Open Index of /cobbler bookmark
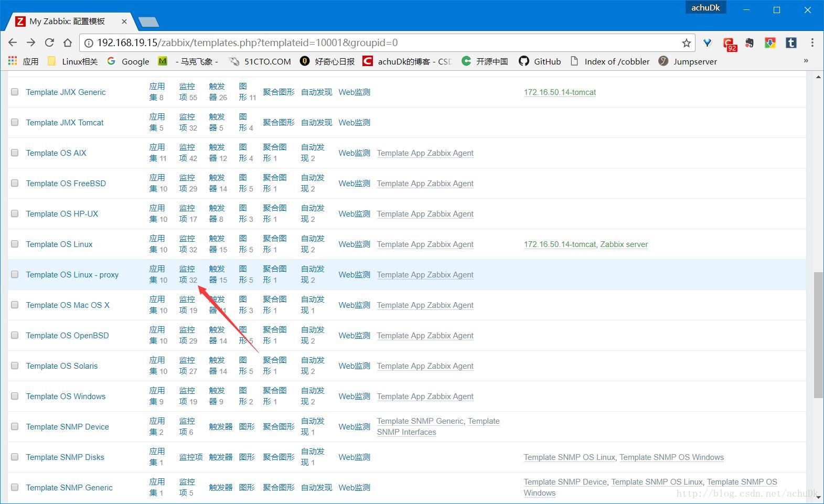Viewport: 824px width, 504px height. click(609, 61)
